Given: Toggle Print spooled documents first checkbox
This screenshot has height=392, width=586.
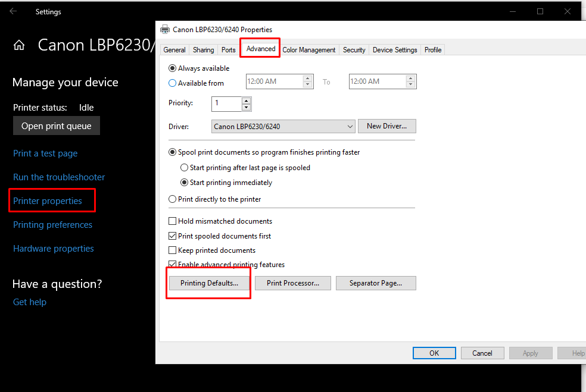Looking at the screenshot, I should coord(172,236).
